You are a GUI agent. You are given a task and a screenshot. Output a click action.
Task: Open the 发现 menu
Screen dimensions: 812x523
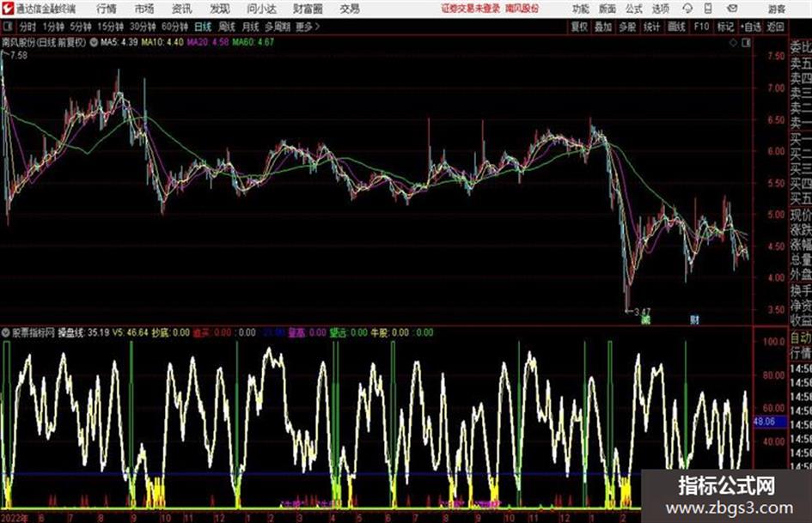click(x=220, y=9)
